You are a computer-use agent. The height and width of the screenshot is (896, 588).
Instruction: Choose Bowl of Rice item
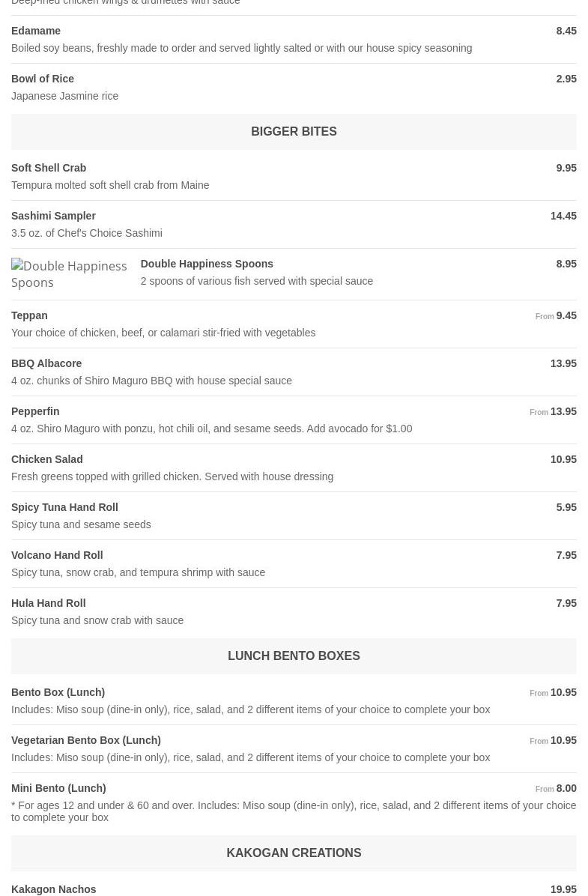pyautogui.click(x=43, y=79)
